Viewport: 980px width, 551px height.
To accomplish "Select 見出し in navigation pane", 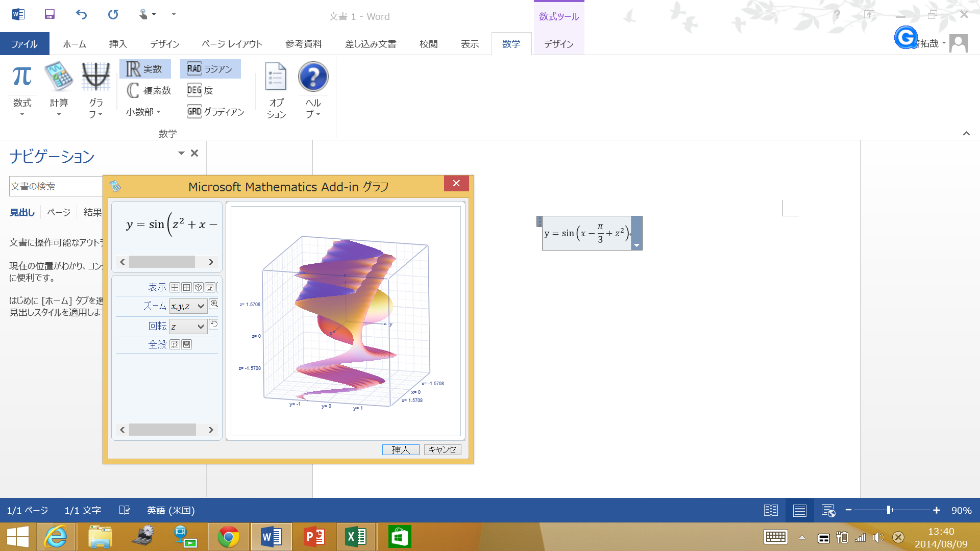I will click(x=22, y=212).
